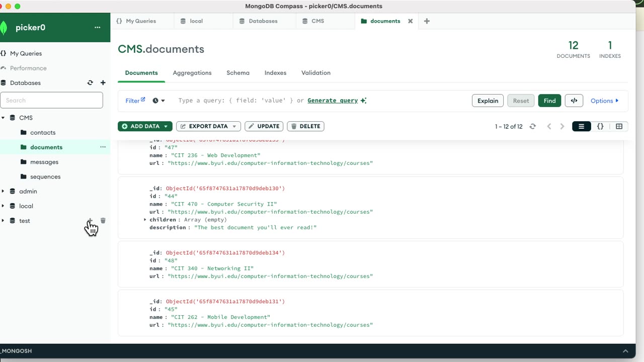Select the contacts collection
The width and height of the screenshot is (644, 362).
point(43,133)
